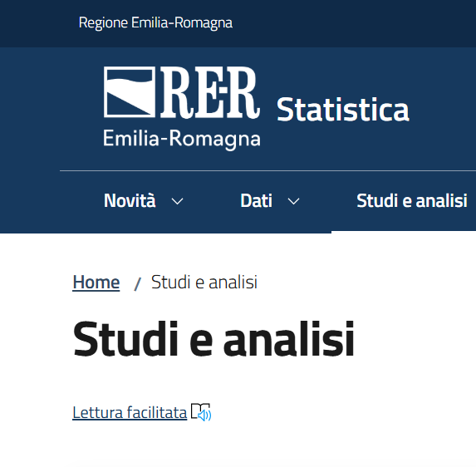Image resolution: width=476 pixels, height=467 pixels.
Task: Open the Regione Emilia-Romagna top bar link
Action: point(155,22)
